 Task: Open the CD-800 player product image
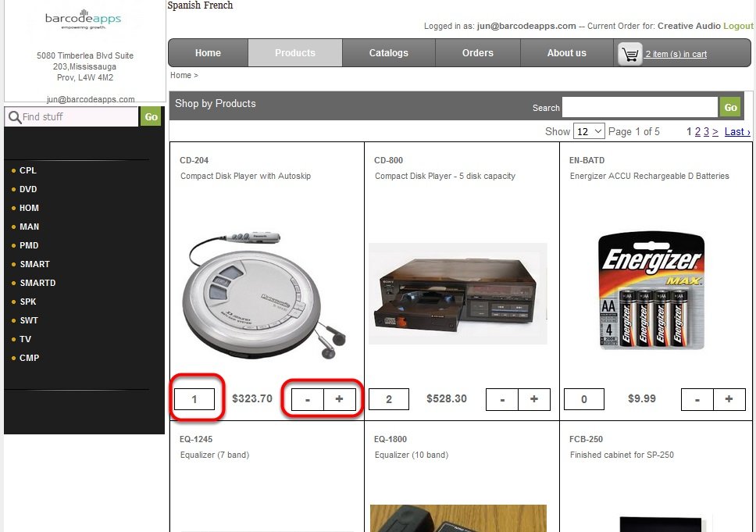tap(458, 294)
